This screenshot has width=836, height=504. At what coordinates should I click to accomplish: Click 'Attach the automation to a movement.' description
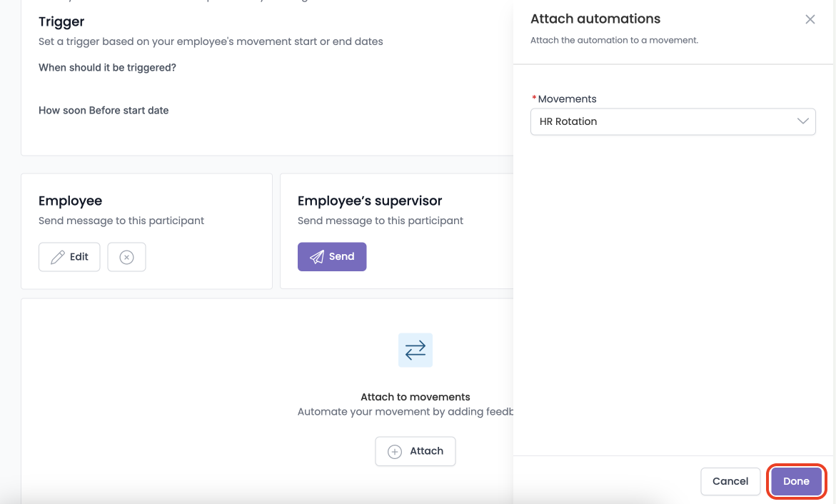(614, 41)
